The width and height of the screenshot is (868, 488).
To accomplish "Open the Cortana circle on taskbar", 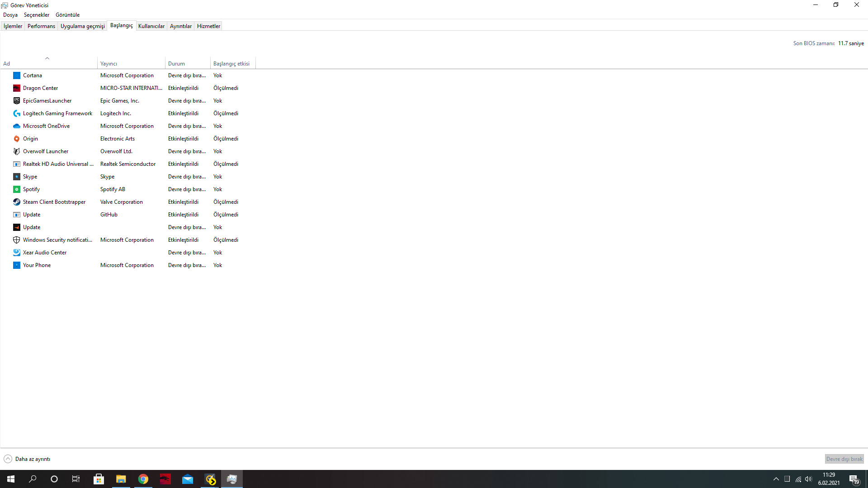I will pos(54,479).
